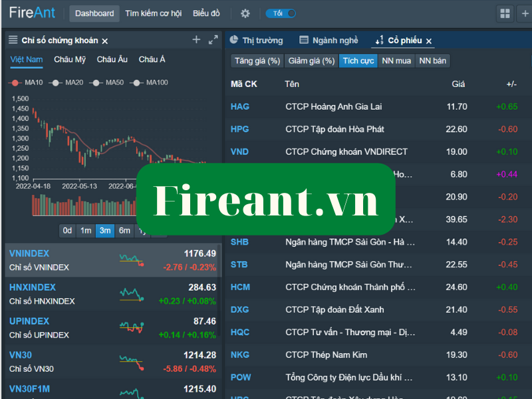The image size is (532, 399).
Task: Click the VNINDEX sparkline chart
Action: click(x=132, y=260)
